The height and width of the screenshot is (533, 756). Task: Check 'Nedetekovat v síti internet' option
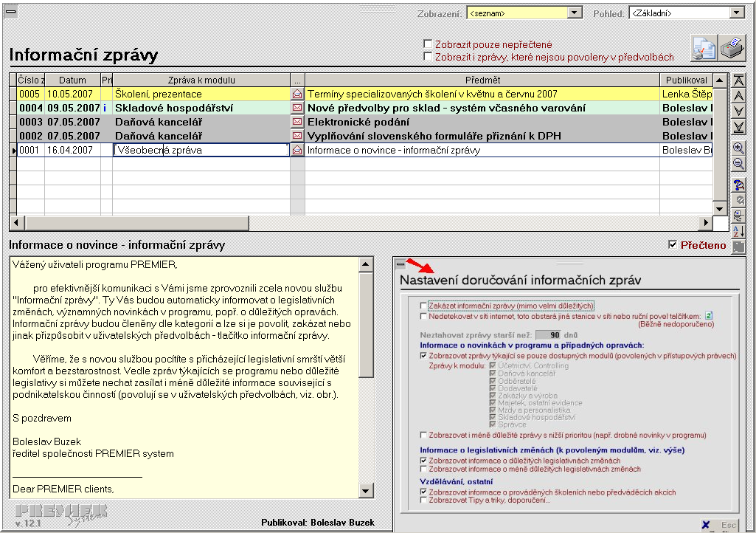[x=423, y=316]
